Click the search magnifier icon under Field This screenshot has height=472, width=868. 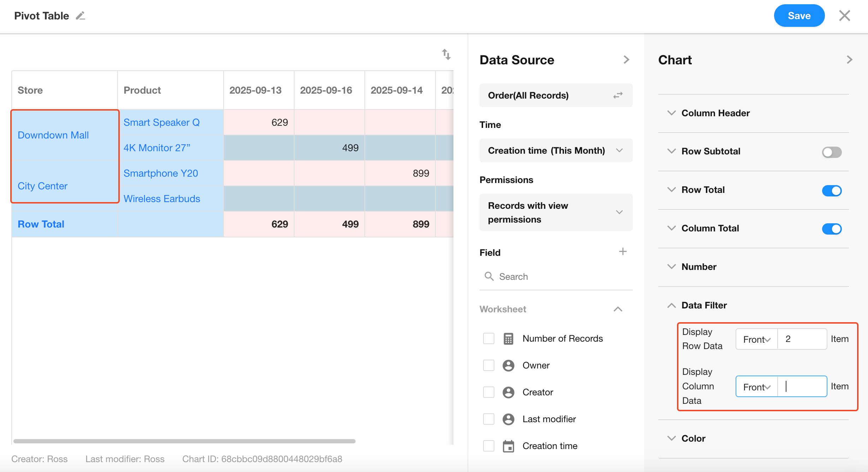coord(489,276)
